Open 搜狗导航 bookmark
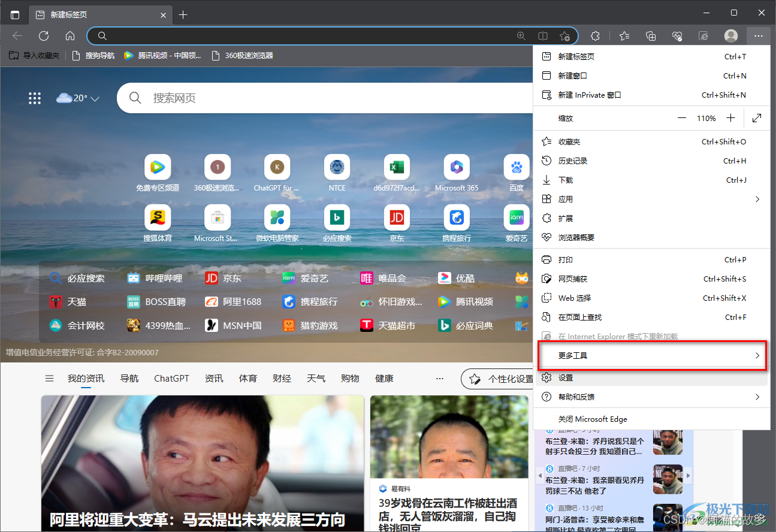 93,56
